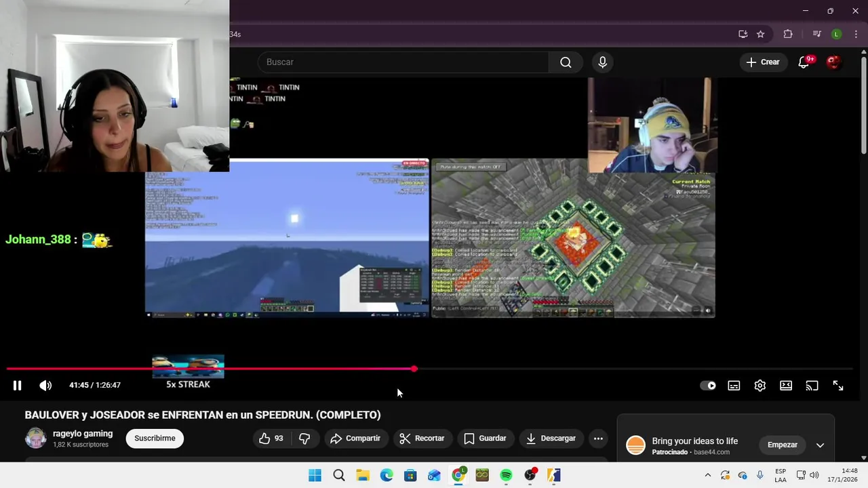The height and width of the screenshot is (488, 868).
Task: Open File Explorer from the taskbar
Action: tap(363, 475)
